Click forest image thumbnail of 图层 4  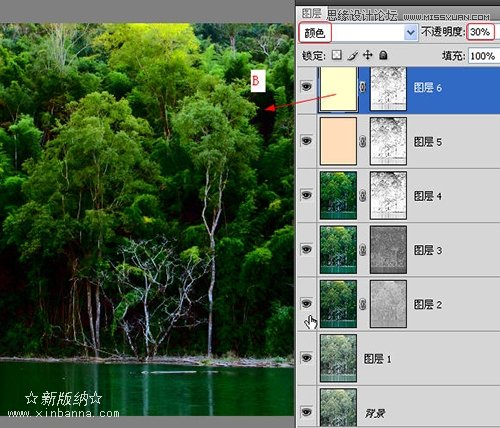point(338,195)
